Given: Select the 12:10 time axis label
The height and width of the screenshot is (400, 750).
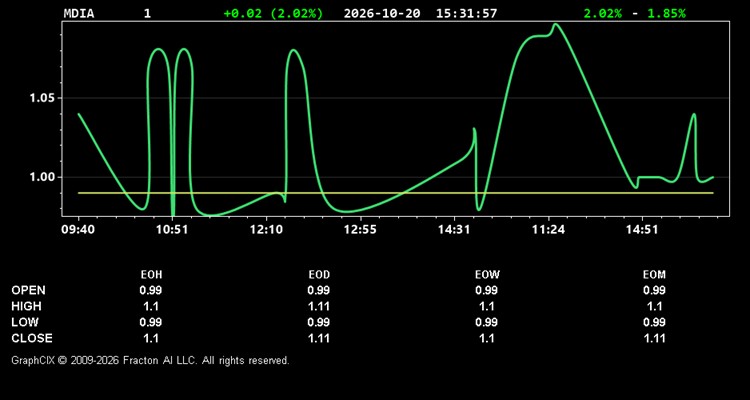Looking at the screenshot, I should (266, 230).
